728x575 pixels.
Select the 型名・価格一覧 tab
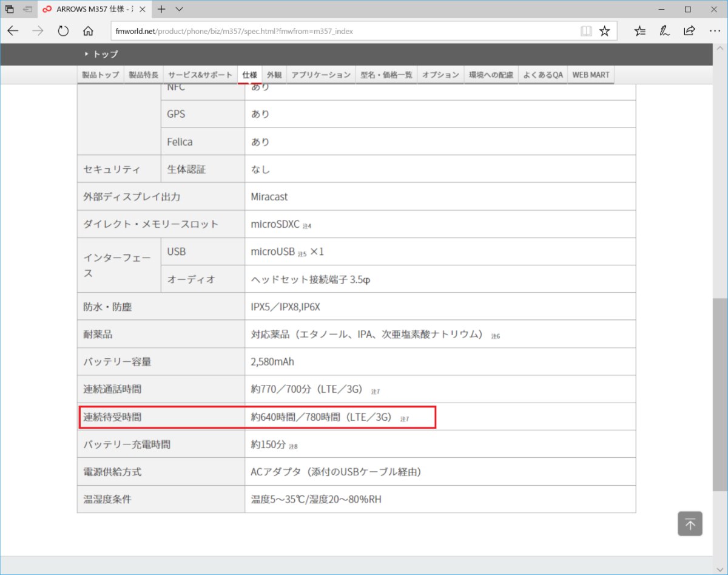click(x=386, y=75)
